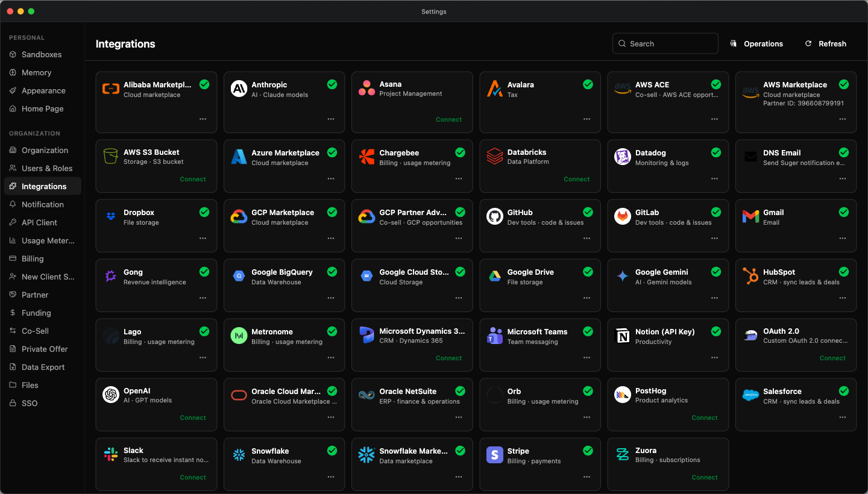
Task: Go to Users & Roles settings
Action: (x=42, y=168)
